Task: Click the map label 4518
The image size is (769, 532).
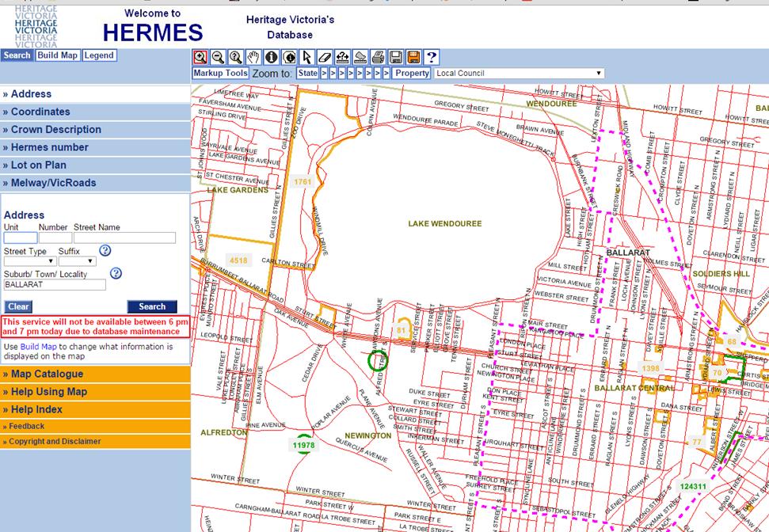Action: pyautogui.click(x=238, y=260)
